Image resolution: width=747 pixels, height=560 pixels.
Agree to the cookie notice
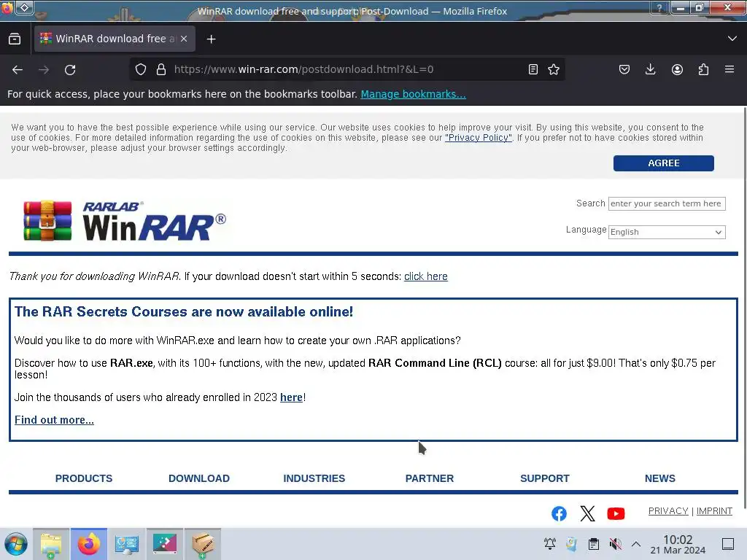click(x=663, y=163)
